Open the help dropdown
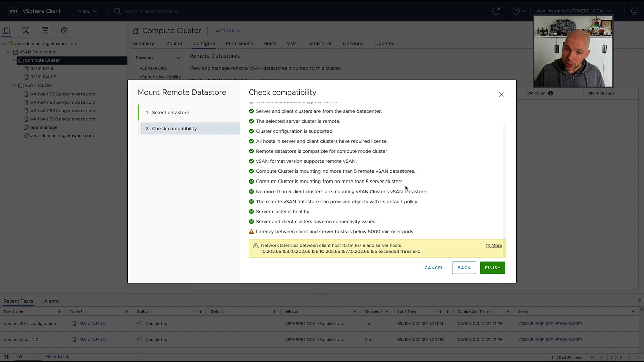644x362 pixels. coord(519,11)
